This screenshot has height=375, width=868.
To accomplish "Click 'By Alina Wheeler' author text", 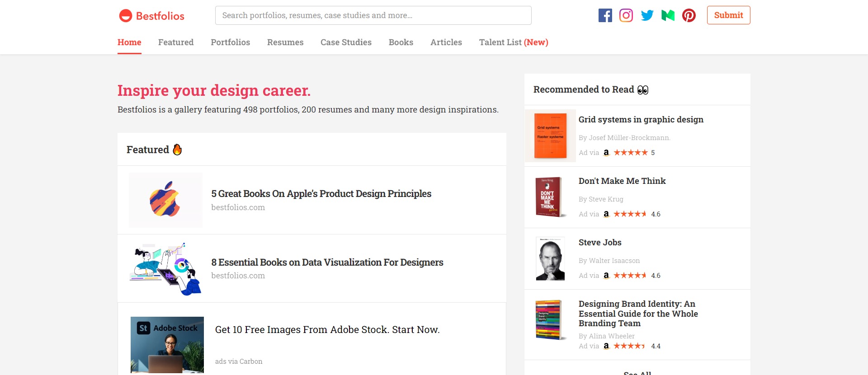I will [x=606, y=336].
